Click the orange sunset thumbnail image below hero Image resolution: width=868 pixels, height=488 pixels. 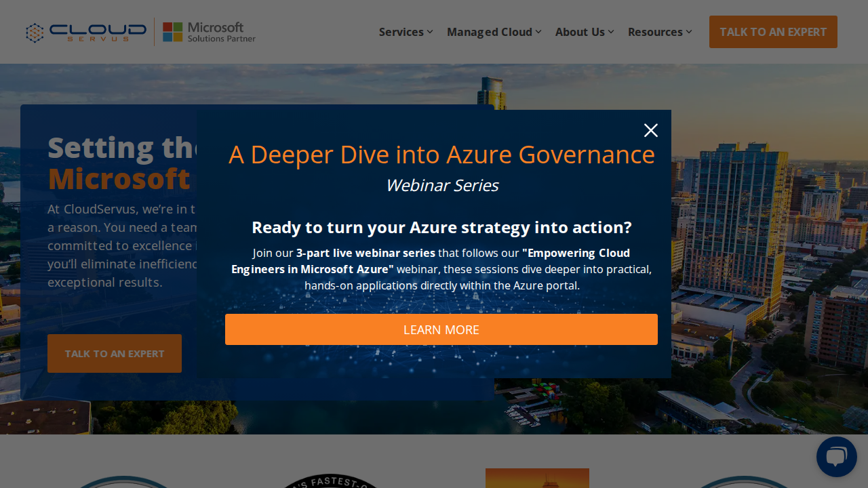[x=537, y=478]
